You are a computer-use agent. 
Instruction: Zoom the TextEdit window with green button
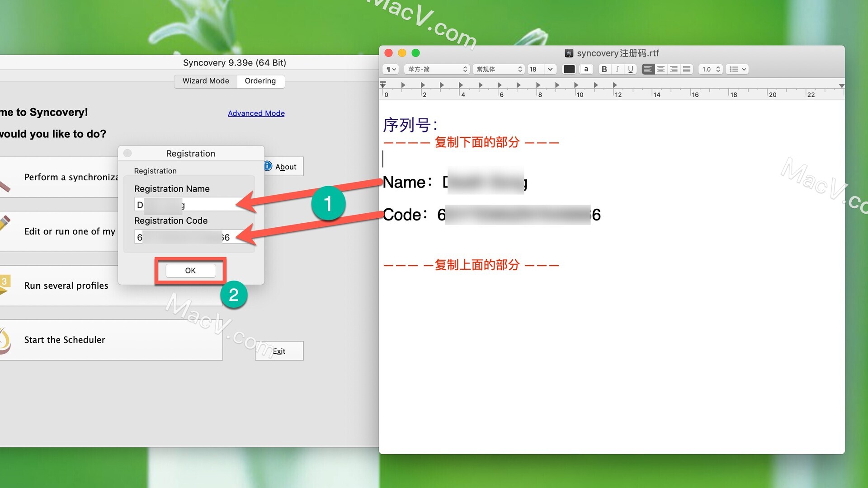pos(415,53)
